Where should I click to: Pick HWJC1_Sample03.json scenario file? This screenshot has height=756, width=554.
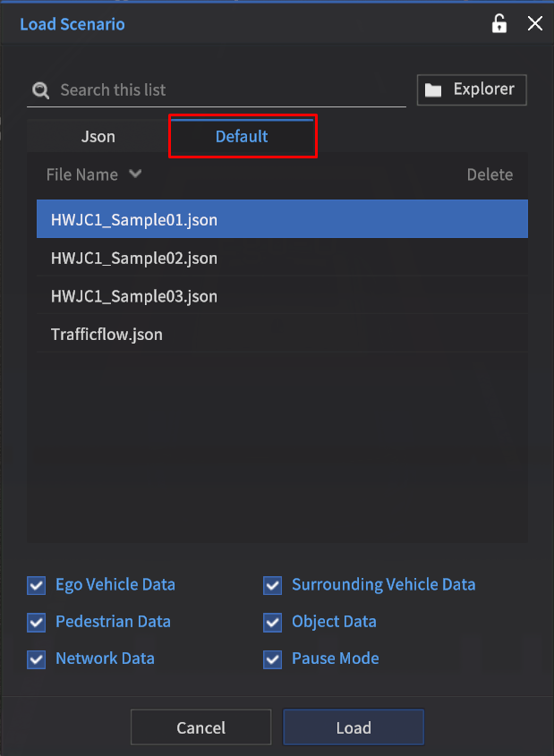(134, 296)
